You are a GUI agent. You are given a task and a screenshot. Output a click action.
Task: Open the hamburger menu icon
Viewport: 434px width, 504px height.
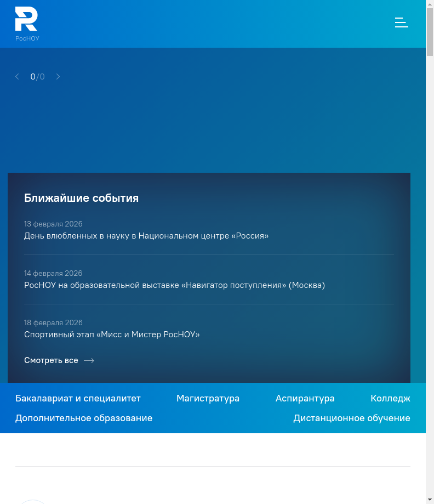(401, 22)
